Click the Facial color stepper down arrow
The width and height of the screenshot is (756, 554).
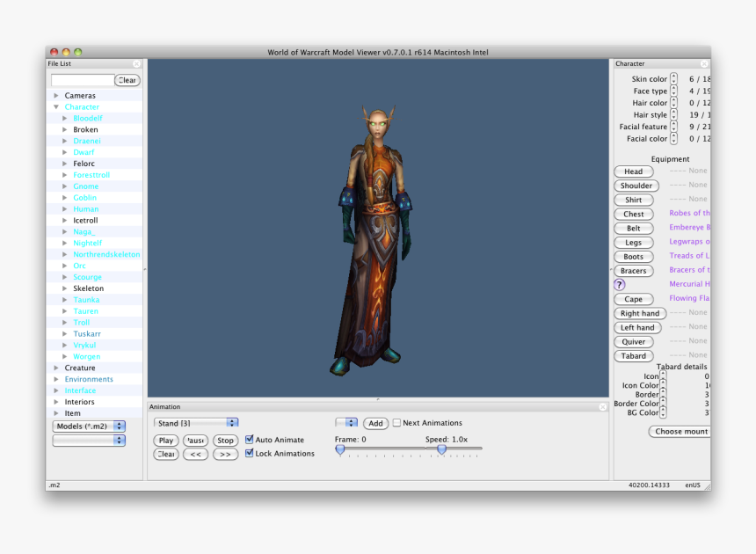pyautogui.click(x=673, y=141)
